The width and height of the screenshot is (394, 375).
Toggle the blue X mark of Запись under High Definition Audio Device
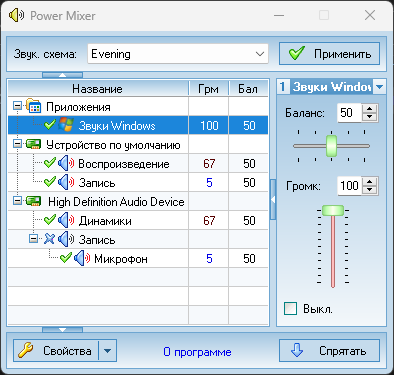[x=49, y=239]
